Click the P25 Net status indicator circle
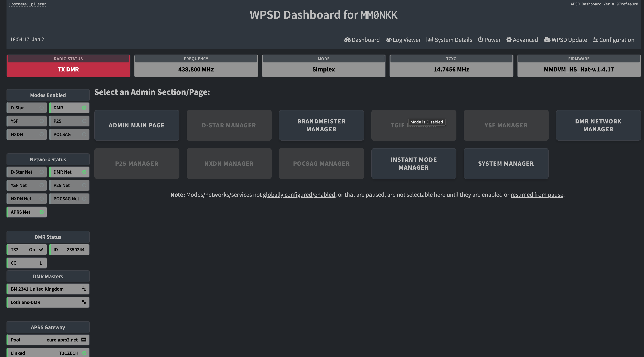The width and height of the screenshot is (644, 357). pyautogui.click(x=84, y=185)
